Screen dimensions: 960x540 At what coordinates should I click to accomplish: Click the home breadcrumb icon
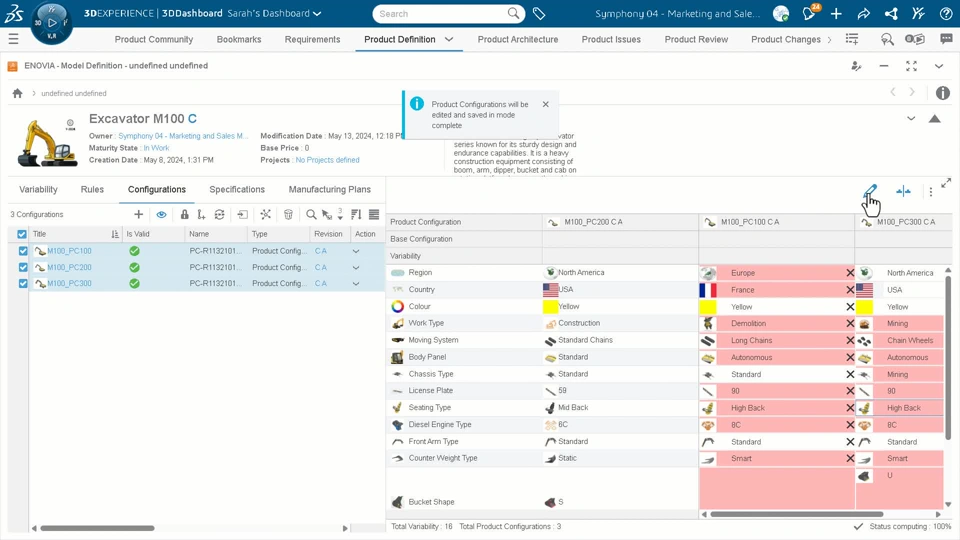click(x=17, y=93)
